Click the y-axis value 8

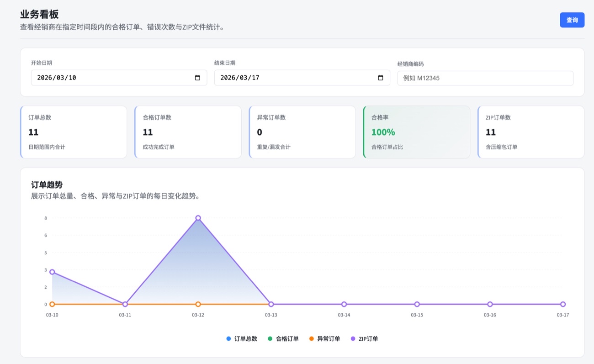46,218
